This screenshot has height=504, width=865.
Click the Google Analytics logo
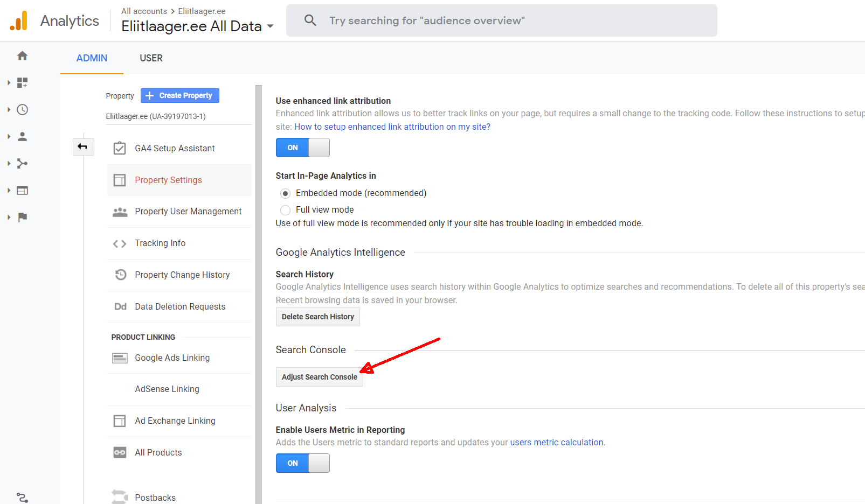click(x=19, y=21)
